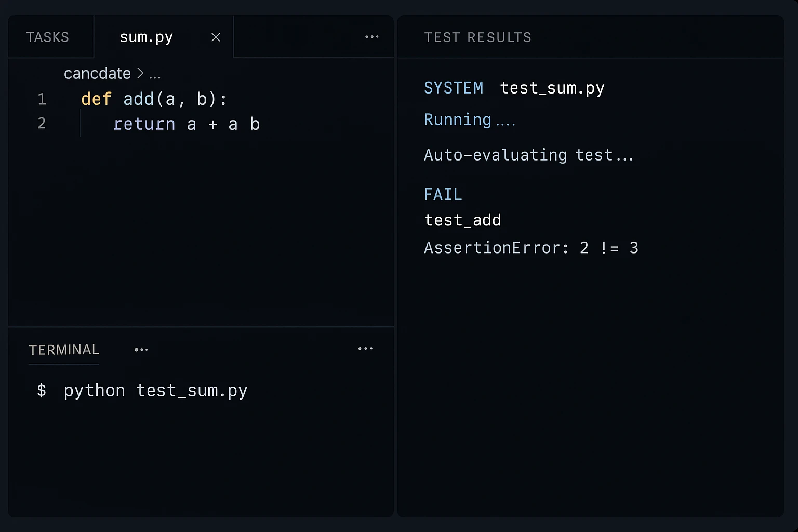Switch to the TASKS tab
798x532 pixels.
[x=47, y=37]
